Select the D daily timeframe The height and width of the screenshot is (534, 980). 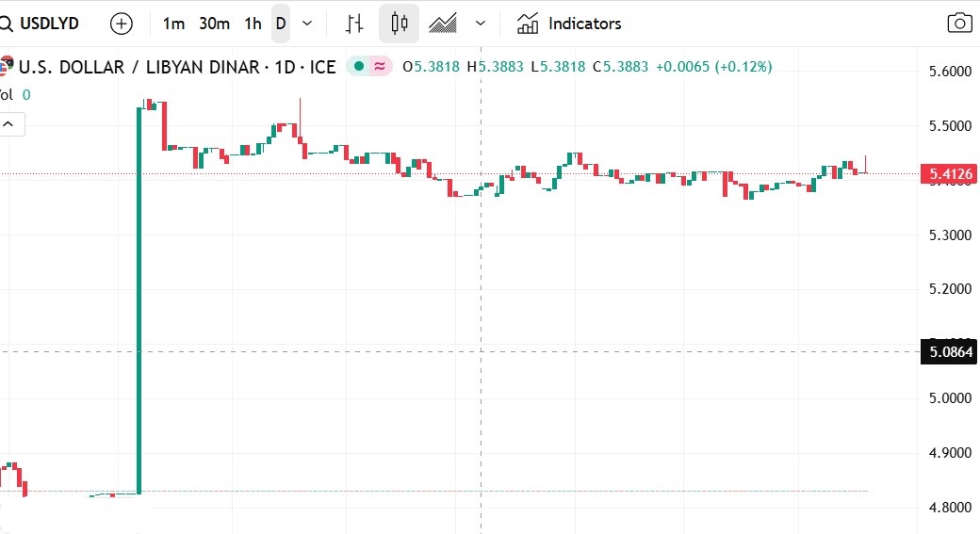pyautogui.click(x=281, y=24)
